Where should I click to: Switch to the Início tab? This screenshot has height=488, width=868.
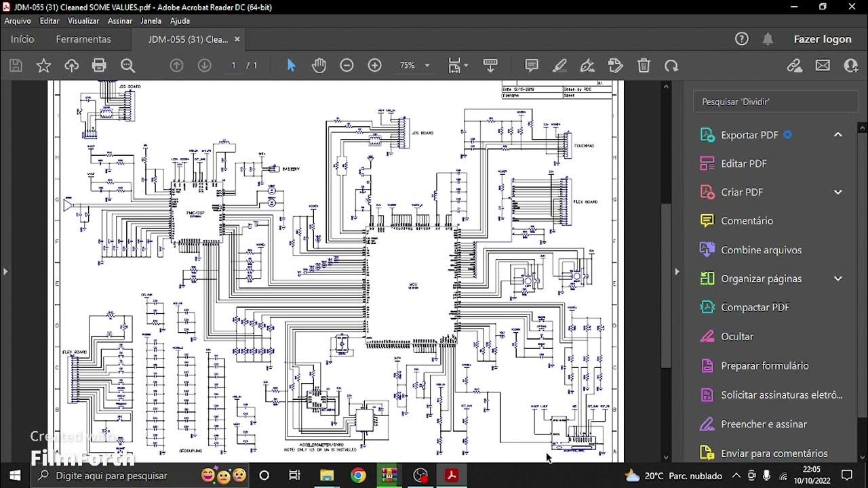[22, 39]
